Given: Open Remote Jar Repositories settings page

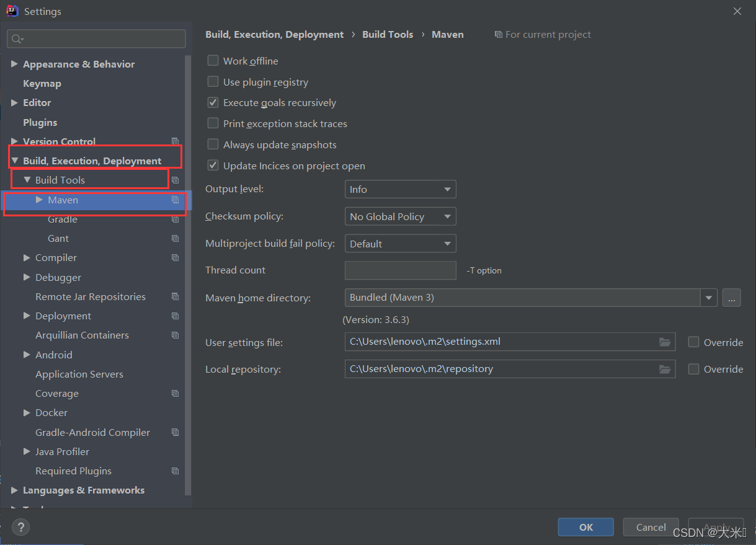Looking at the screenshot, I should click(91, 296).
